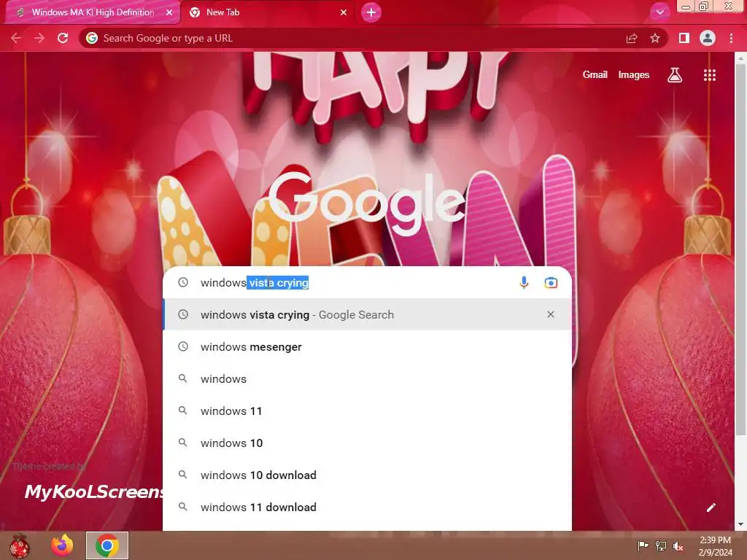This screenshot has height=560, width=747.
Task: Switch to 'Windows MA KI High Definition' tab
Action: coord(93,12)
